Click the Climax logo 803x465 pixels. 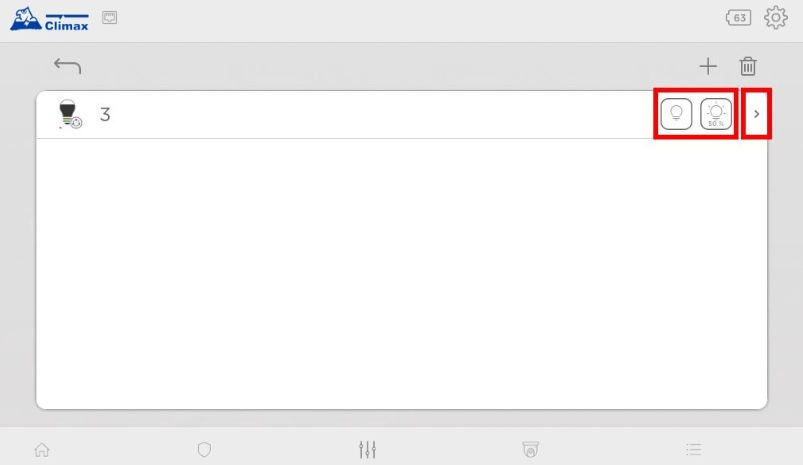[x=49, y=18]
